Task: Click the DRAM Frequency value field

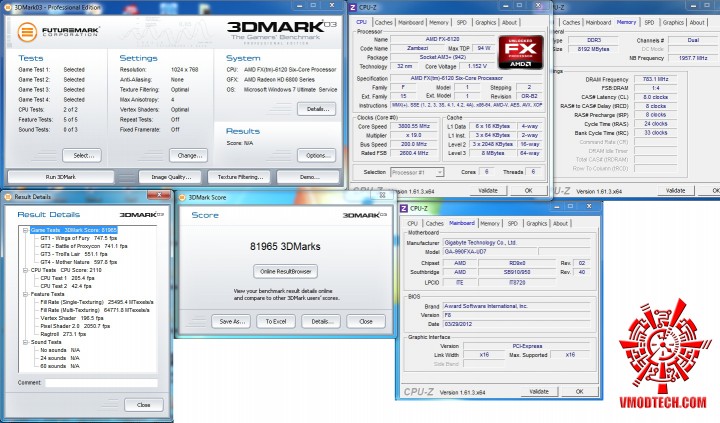Action: click(655, 79)
